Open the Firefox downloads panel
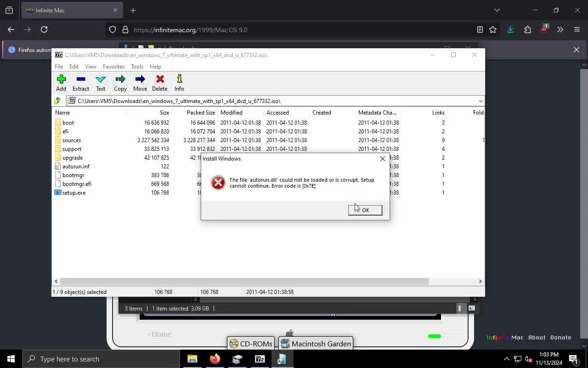The height and width of the screenshot is (368, 588). pyautogui.click(x=510, y=29)
